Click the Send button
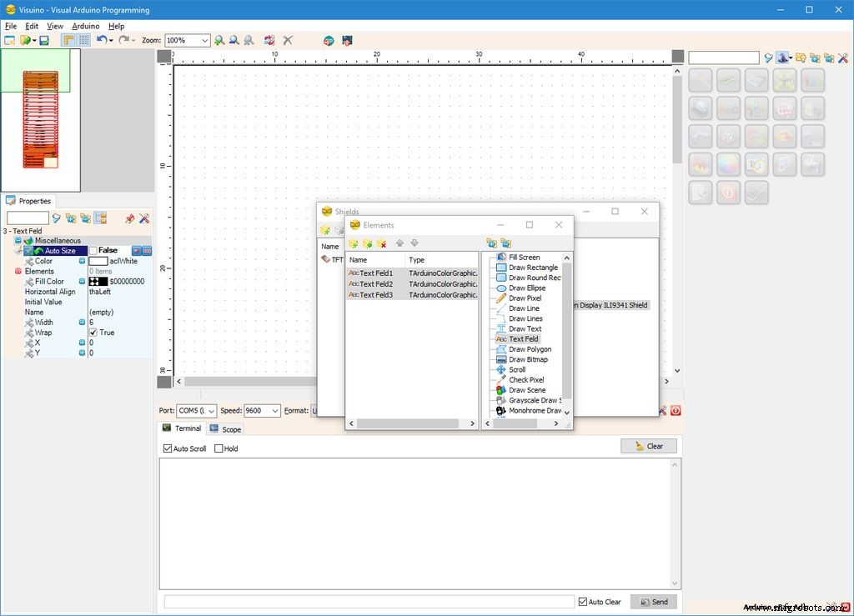This screenshot has height=616, width=854. tap(653, 602)
